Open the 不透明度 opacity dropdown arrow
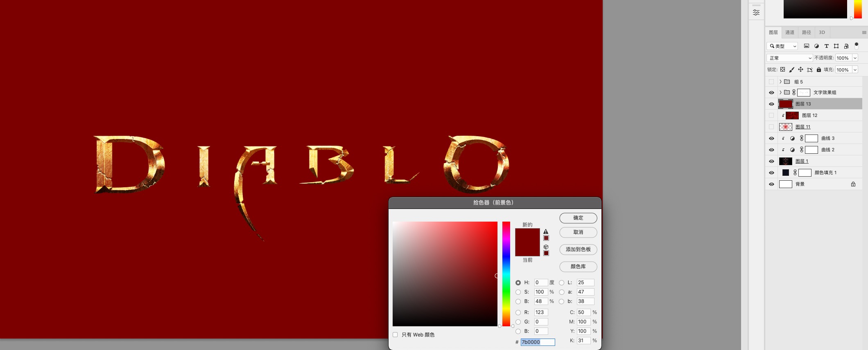 click(855, 58)
